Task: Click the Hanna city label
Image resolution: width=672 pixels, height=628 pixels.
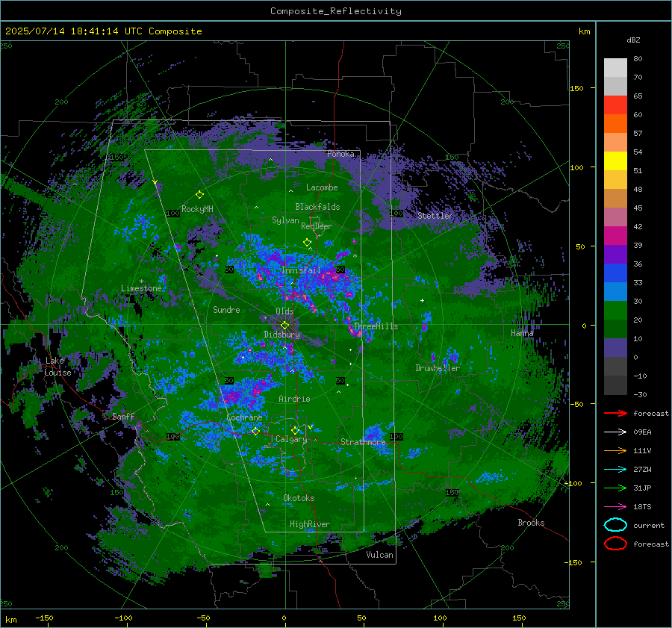Action: point(522,333)
